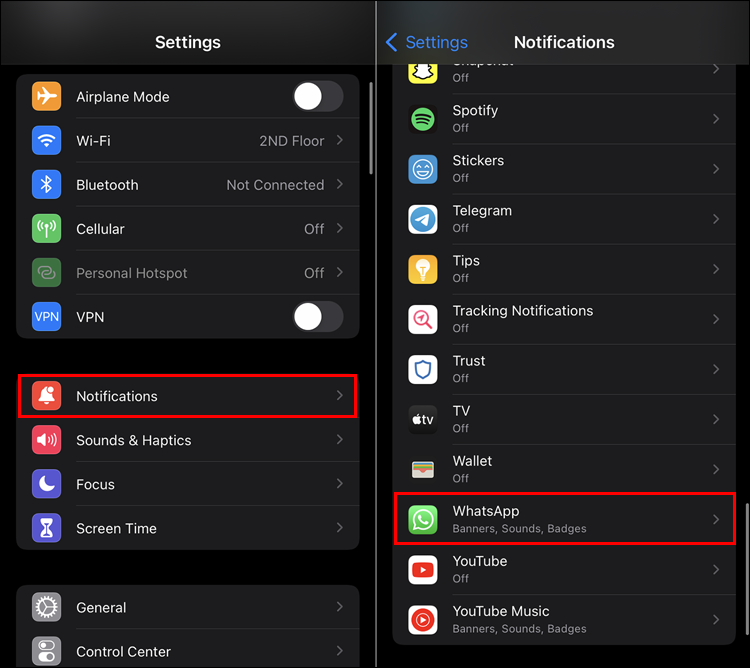The image size is (750, 668).
Task: Tap the 'Off' status under Tips
Action: coord(461,278)
